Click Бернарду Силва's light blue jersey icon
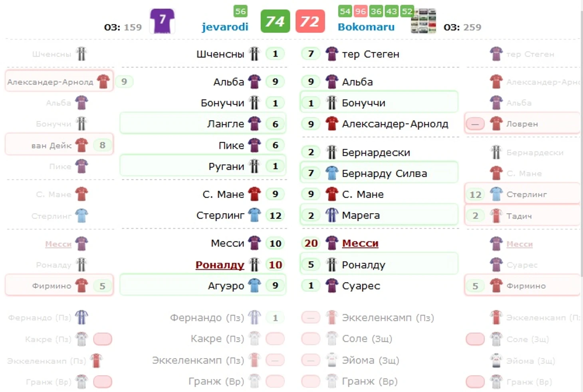The width and height of the screenshot is (583, 392). tap(332, 173)
